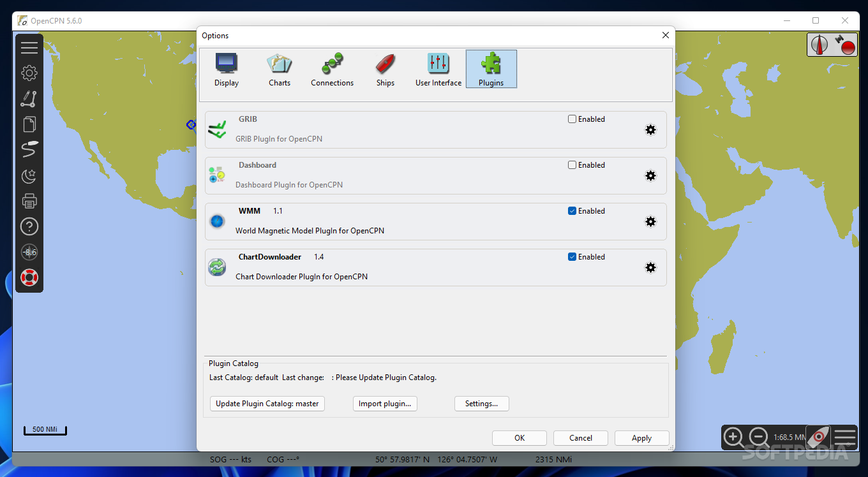Disable the WMM plugin checkbox
Viewport: 868px width, 477px height.
pyautogui.click(x=572, y=211)
